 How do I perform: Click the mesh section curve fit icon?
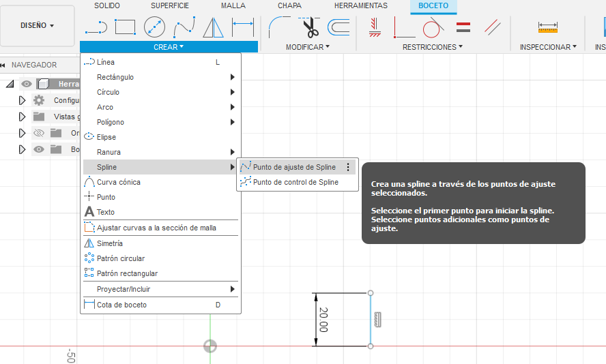(x=89, y=228)
